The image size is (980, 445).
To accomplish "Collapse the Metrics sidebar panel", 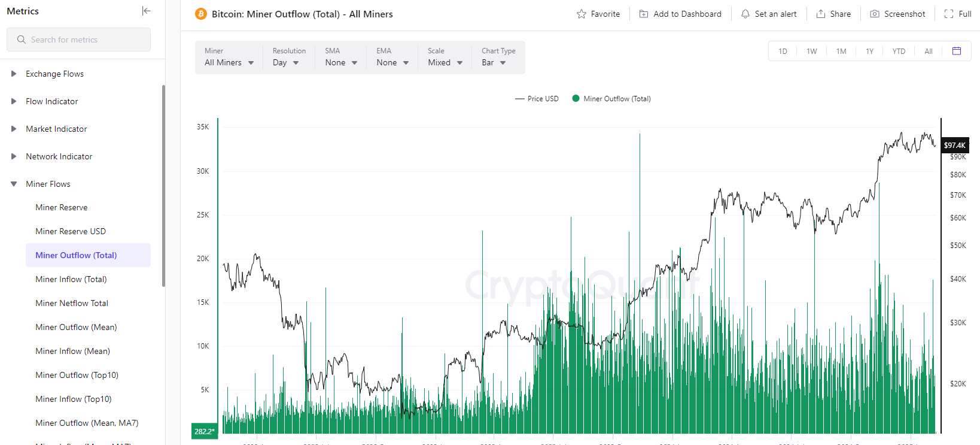I will pyautogui.click(x=146, y=11).
